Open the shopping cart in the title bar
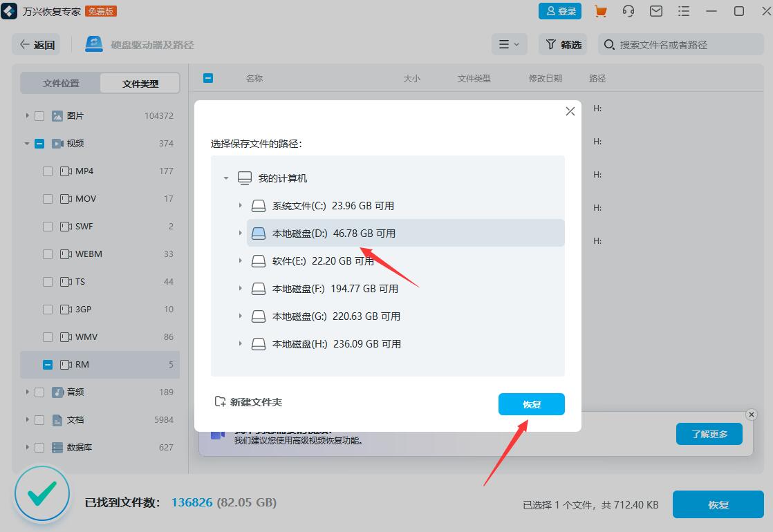The image size is (773, 532). (x=600, y=11)
